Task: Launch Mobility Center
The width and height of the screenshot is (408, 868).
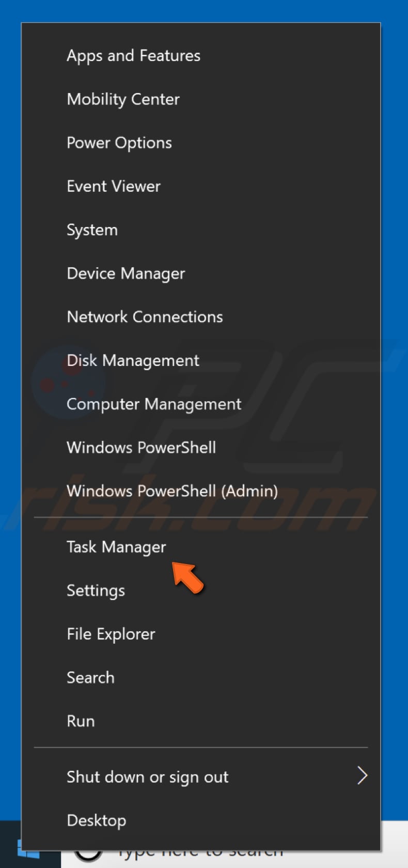Action: [123, 99]
